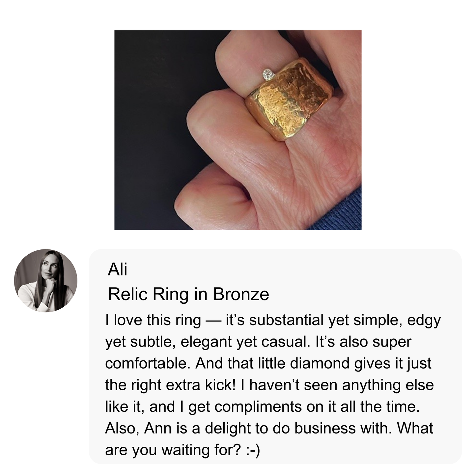The image size is (476, 476).
Task: Click the word "Bronze" in the title
Action: pyautogui.click(x=241, y=294)
